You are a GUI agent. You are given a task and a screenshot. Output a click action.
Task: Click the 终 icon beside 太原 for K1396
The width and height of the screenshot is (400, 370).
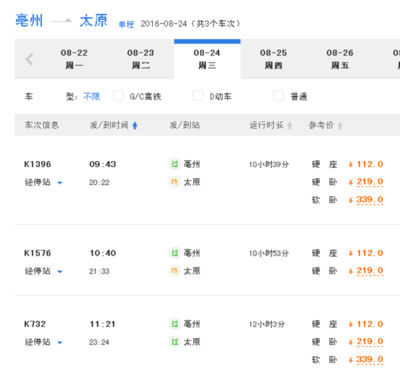tap(175, 182)
